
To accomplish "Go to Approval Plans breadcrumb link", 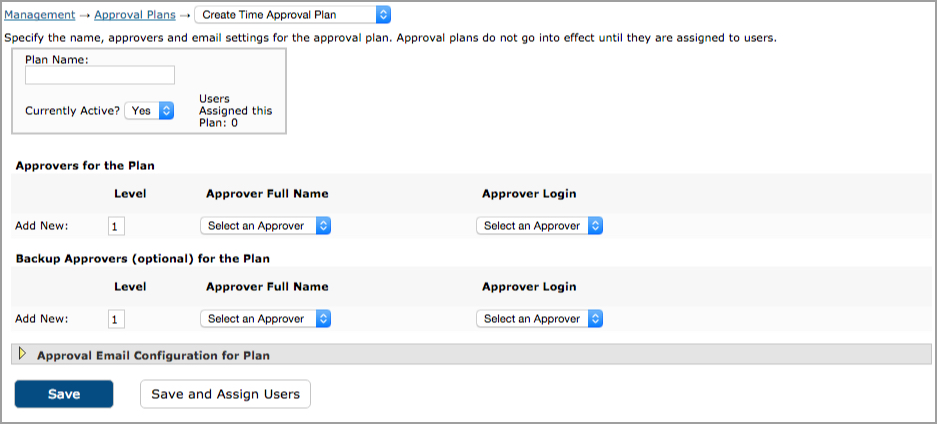I will tap(135, 15).
